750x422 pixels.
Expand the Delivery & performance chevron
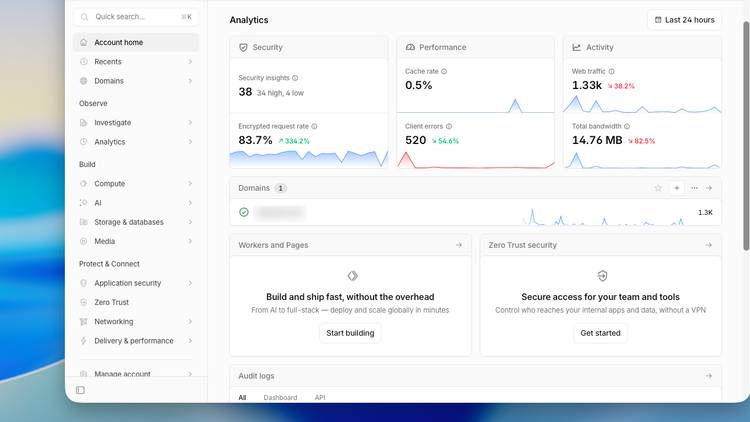coord(190,341)
